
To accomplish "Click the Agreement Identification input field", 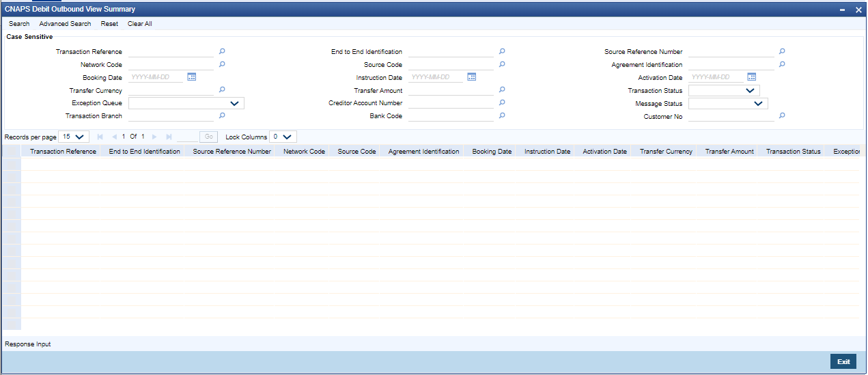I will tap(731, 64).
